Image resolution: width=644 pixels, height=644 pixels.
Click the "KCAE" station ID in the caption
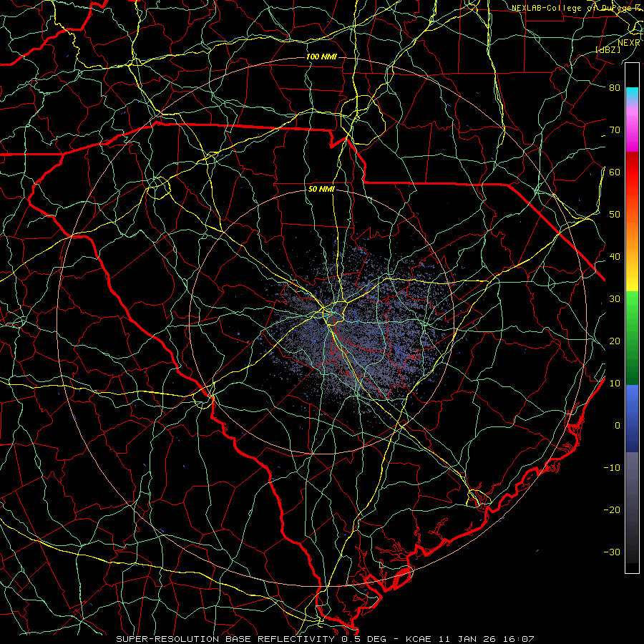pos(419,639)
